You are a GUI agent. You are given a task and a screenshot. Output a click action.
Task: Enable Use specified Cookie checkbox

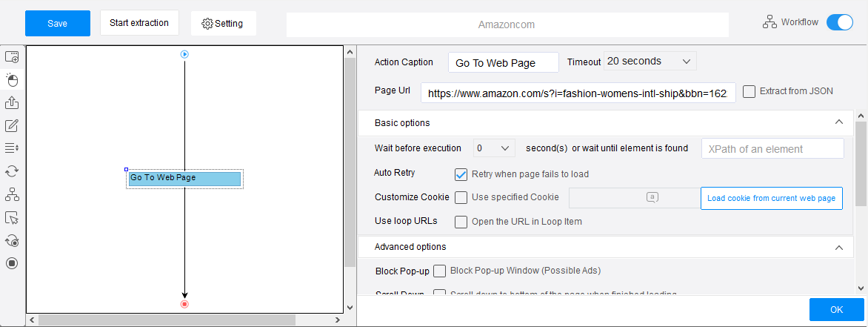pos(461,197)
